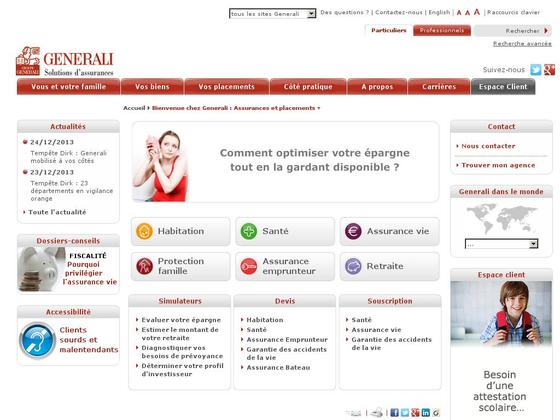Open the 'Toute l'actualité' link
The width and height of the screenshot is (560, 420).
[57, 212]
